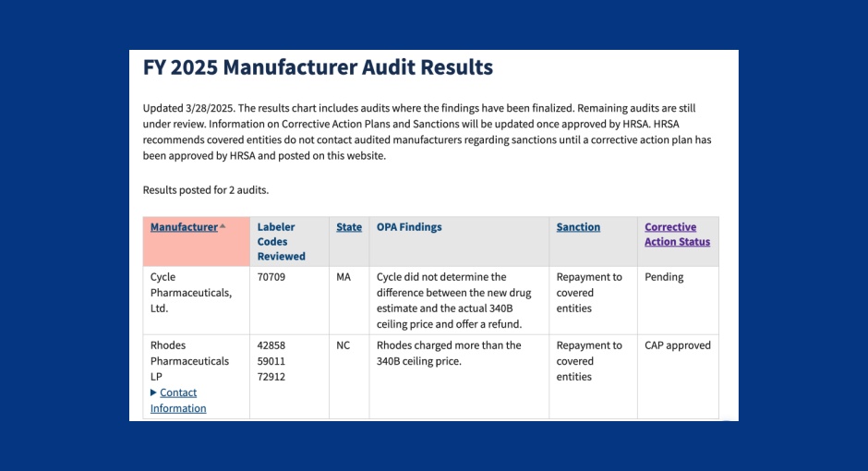Sort table by Sanction column header
868x471 pixels.
coord(578,227)
